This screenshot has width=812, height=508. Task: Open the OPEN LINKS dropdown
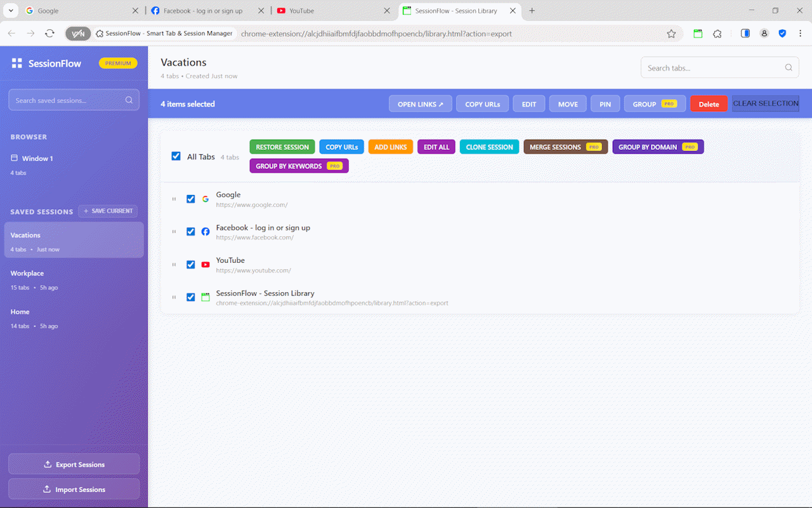coord(420,104)
